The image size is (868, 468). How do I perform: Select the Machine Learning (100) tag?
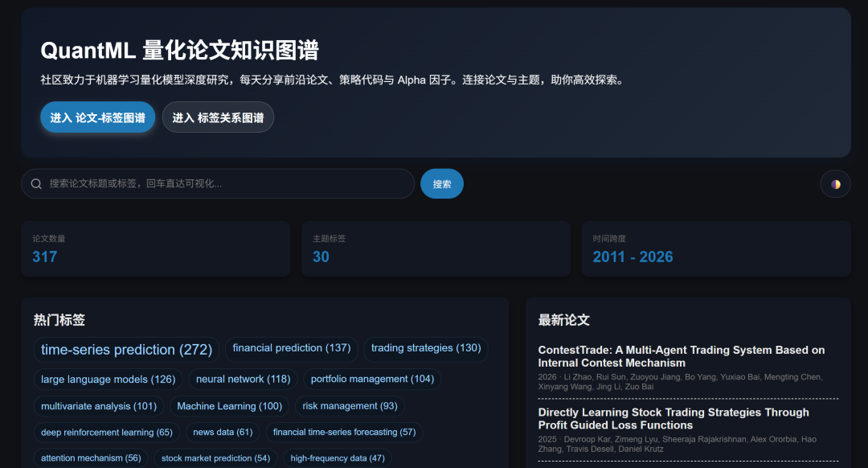coord(230,406)
